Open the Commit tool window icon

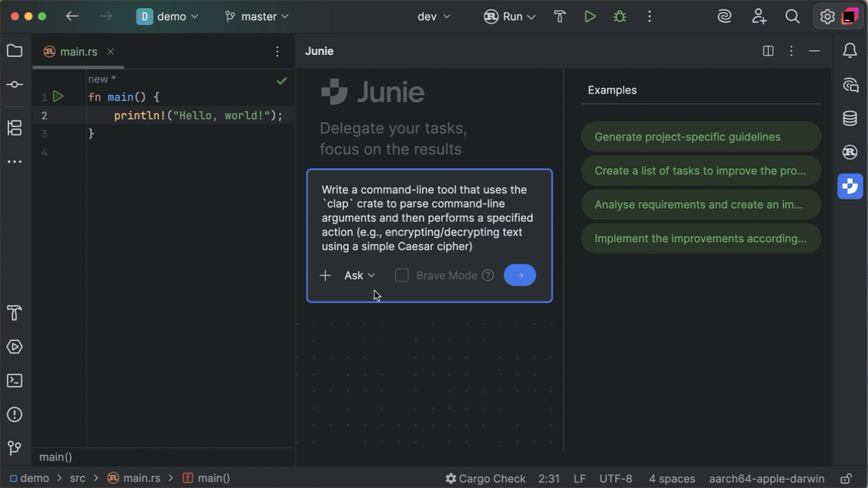coord(14,85)
